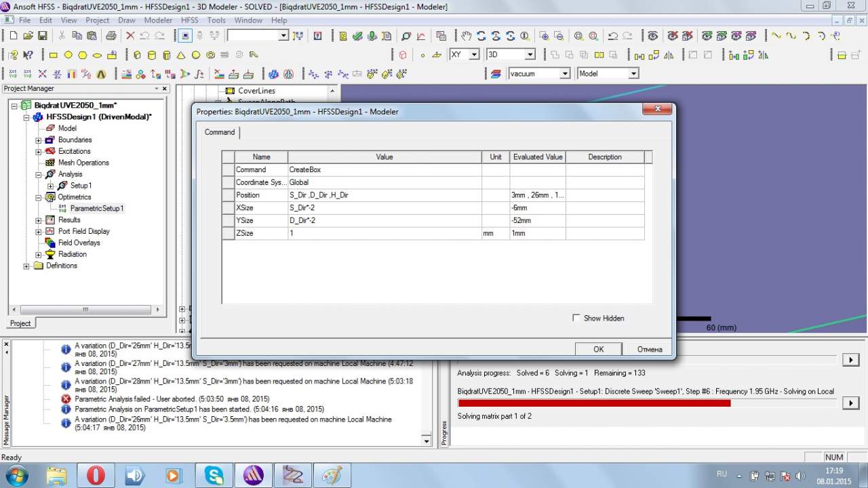Edit the ZSize value field
868x488 pixels.
click(x=384, y=233)
